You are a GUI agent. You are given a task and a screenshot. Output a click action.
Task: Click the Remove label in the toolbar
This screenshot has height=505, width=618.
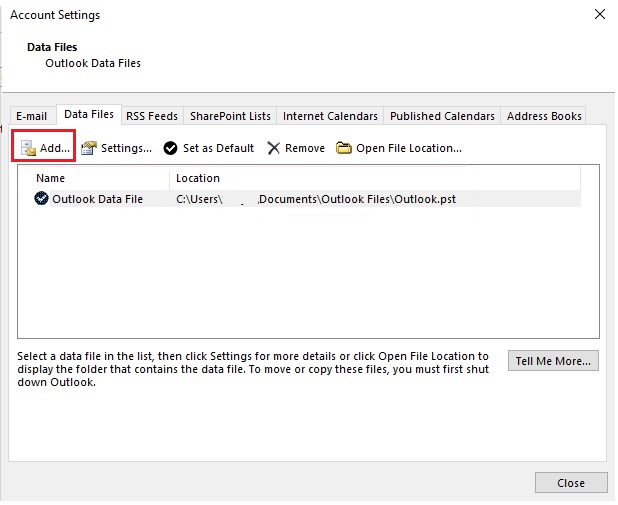[305, 148]
